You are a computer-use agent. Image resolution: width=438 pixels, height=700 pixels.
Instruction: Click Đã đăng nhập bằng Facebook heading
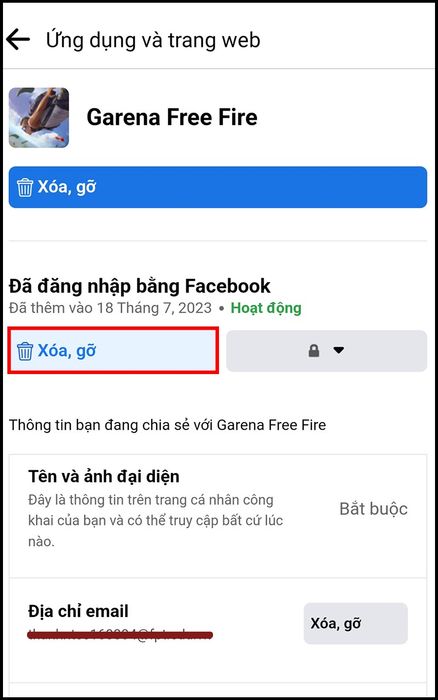(x=140, y=286)
